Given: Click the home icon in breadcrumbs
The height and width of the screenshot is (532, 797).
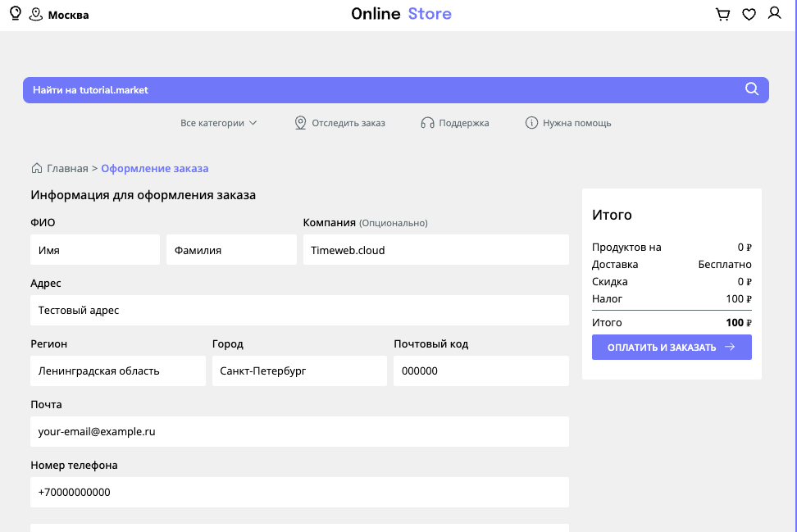Looking at the screenshot, I should 37,169.
